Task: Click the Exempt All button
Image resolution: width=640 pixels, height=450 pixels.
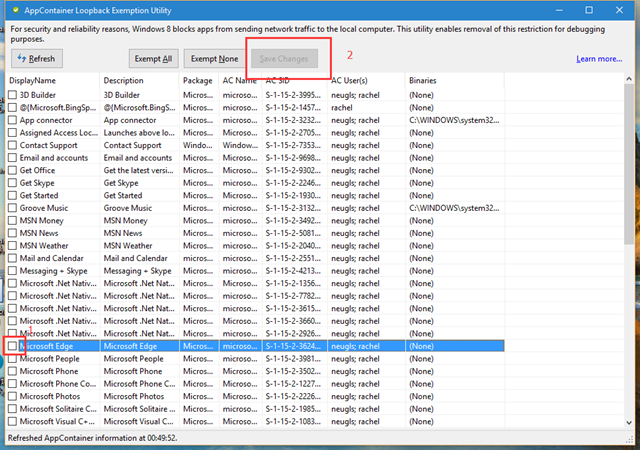Action: (x=153, y=59)
